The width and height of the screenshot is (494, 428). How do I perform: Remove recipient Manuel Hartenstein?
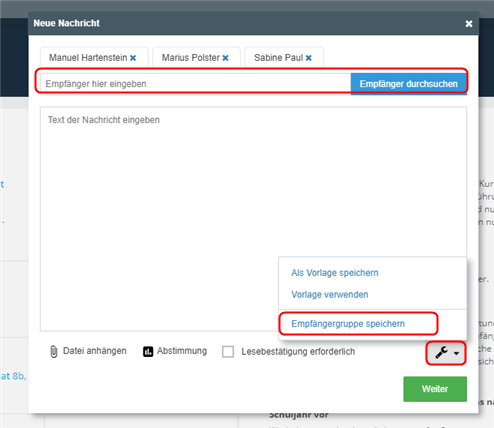coord(133,58)
